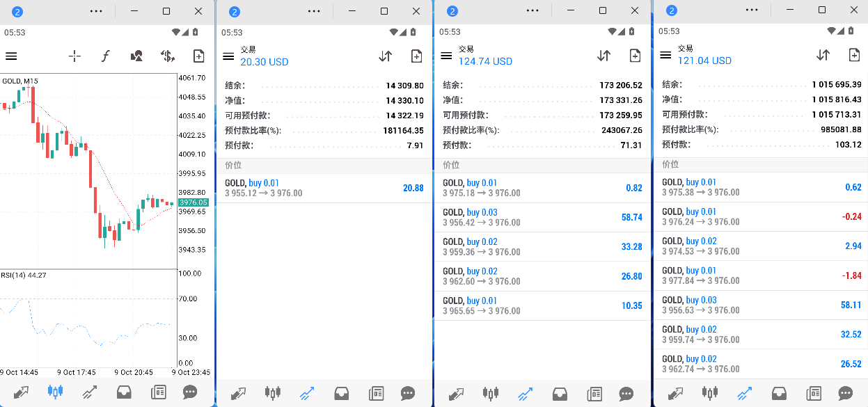Activate the crosshair tool on the chart
This screenshot has width=868, height=407.
74,56
